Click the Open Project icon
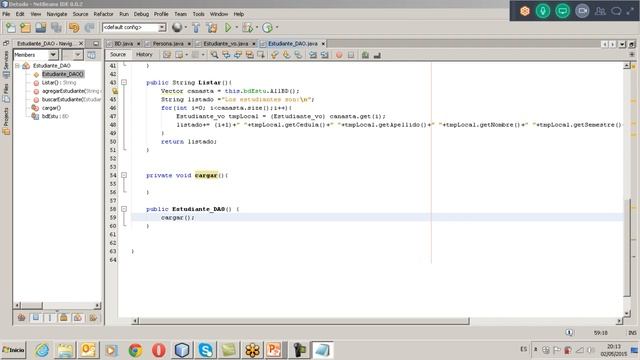 click(x=41, y=27)
